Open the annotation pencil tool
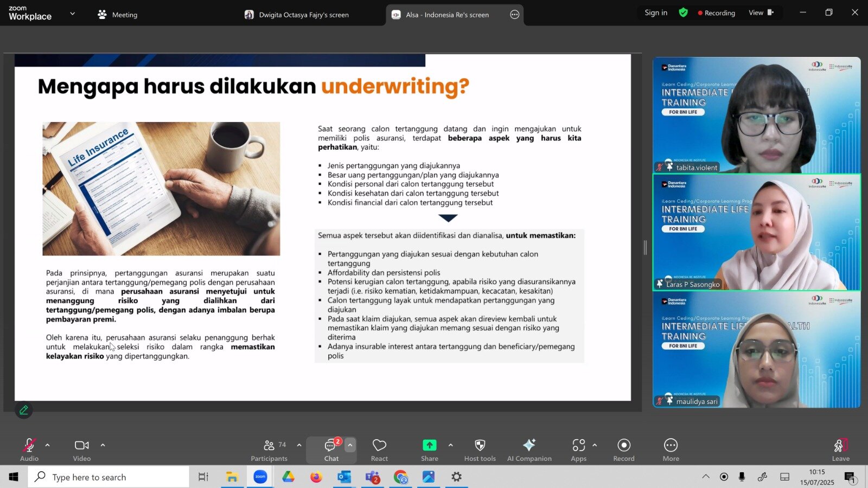The height and width of the screenshot is (488, 868). coord(24,410)
